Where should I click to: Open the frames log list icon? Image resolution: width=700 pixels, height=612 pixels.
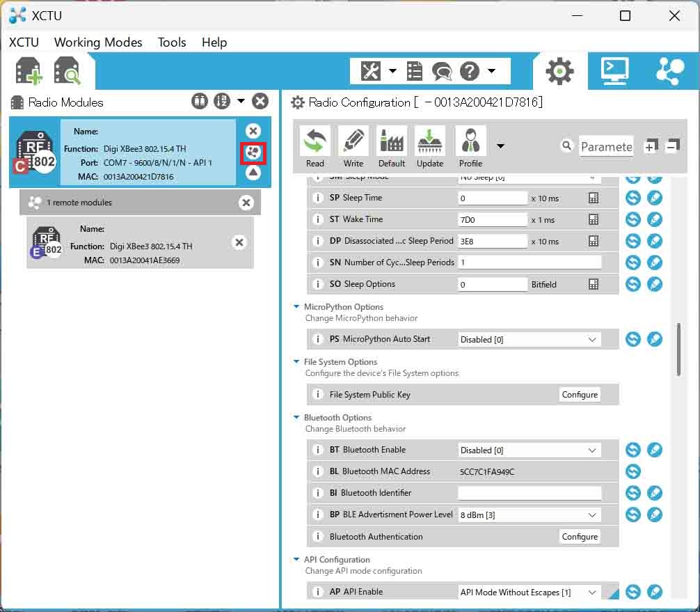[x=415, y=71]
